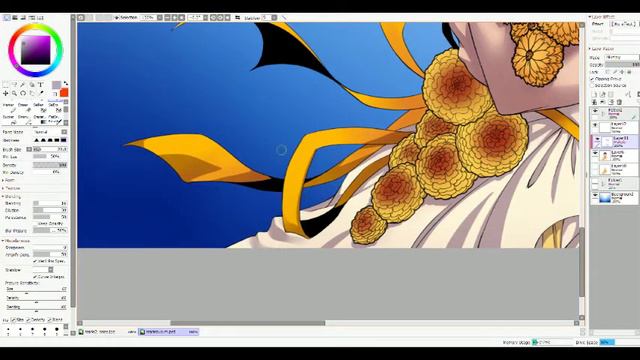The image size is (640, 360).
Task: Flip canvas view horizontally icon in top toolbar
Action: 237,18
